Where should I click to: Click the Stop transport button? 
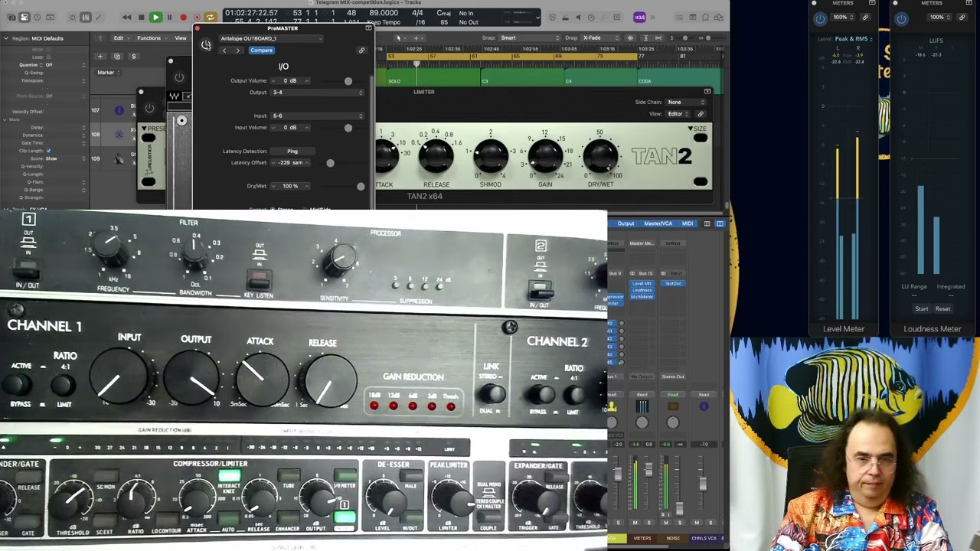142,17
